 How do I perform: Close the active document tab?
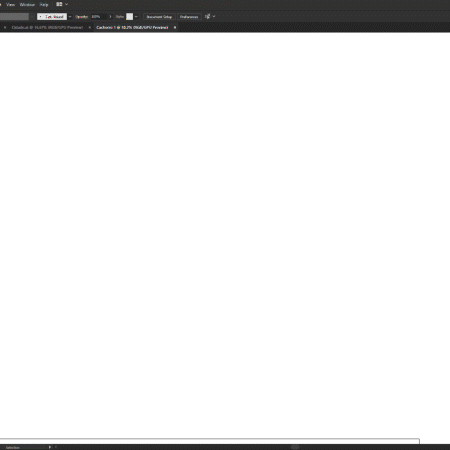click(x=175, y=28)
